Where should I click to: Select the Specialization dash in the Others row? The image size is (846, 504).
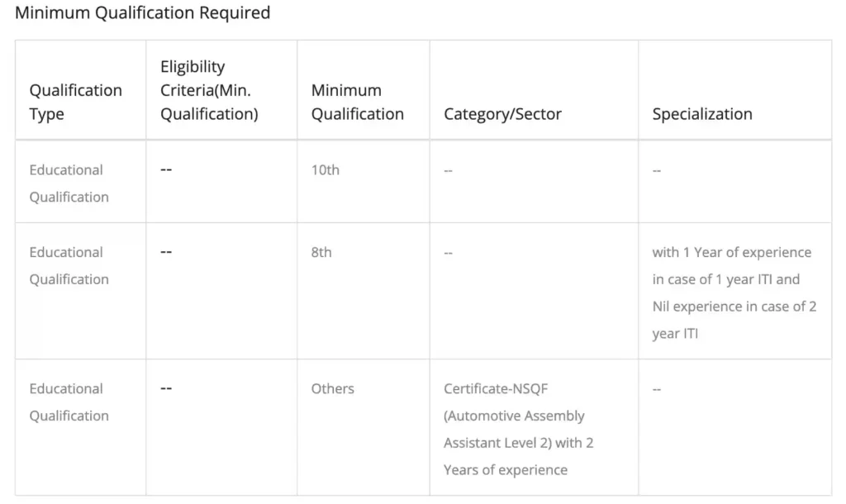(657, 389)
